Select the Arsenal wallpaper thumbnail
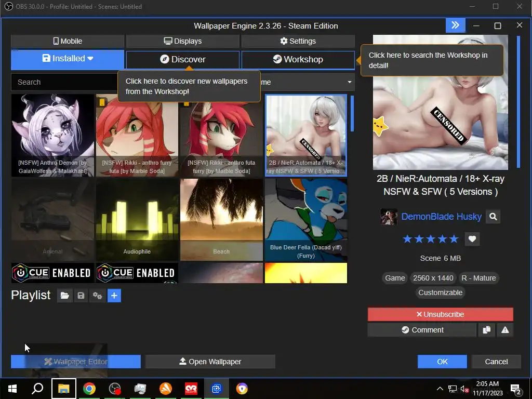 click(x=52, y=220)
